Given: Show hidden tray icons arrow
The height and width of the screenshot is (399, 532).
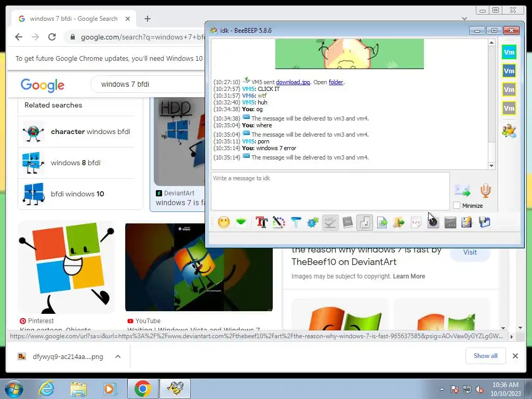Looking at the screenshot, I should pos(442,389).
